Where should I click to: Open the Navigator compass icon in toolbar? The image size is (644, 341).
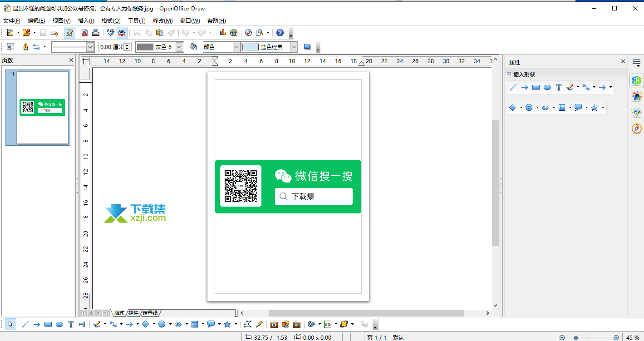click(x=248, y=33)
